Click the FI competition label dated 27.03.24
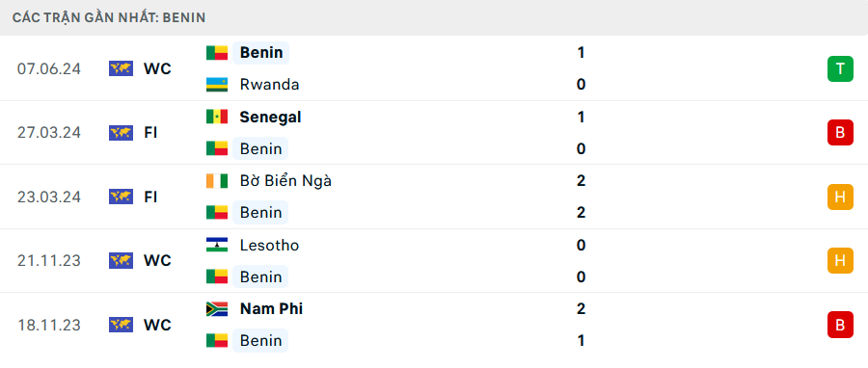868x368 pixels. coord(150,133)
